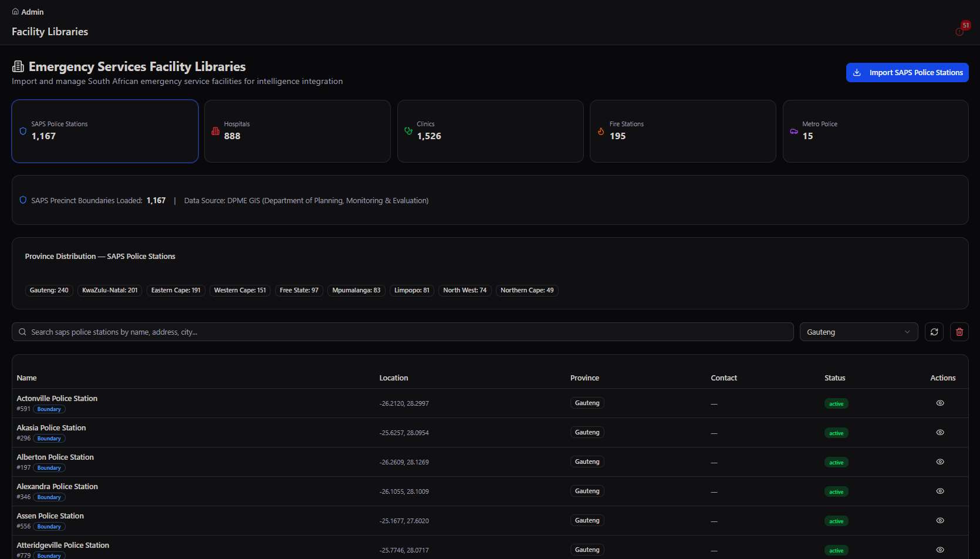Select the Hospitals 888 facility card
This screenshot has width=980, height=559.
(x=298, y=131)
